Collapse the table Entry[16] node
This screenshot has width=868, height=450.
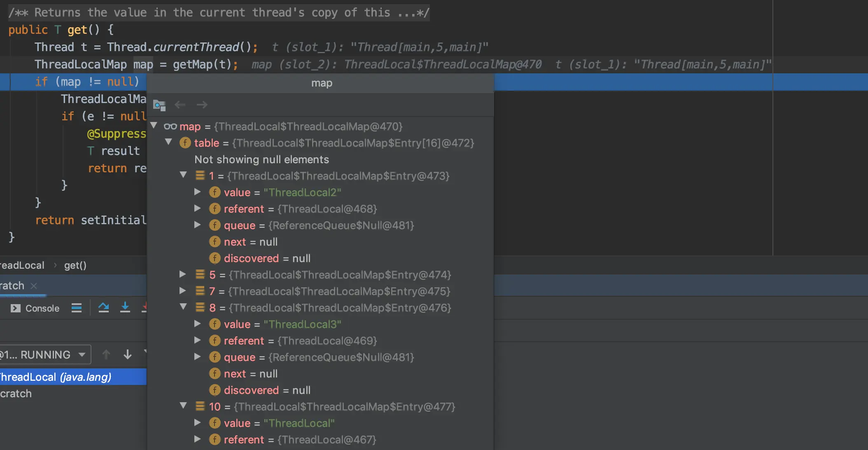click(168, 142)
